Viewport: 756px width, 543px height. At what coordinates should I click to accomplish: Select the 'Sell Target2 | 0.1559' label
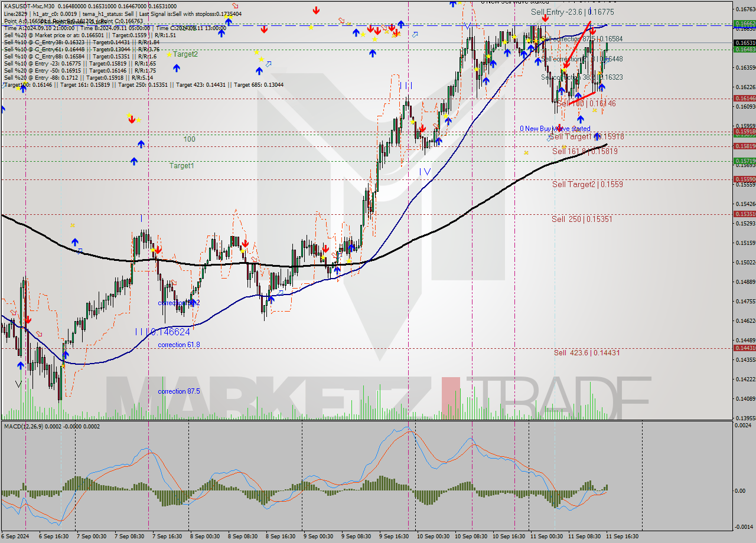coord(587,185)
